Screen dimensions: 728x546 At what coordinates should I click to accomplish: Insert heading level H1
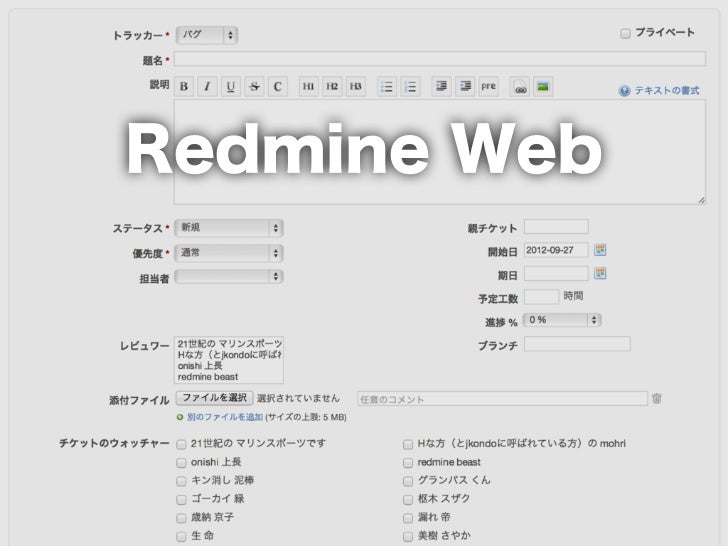(308, 86)
